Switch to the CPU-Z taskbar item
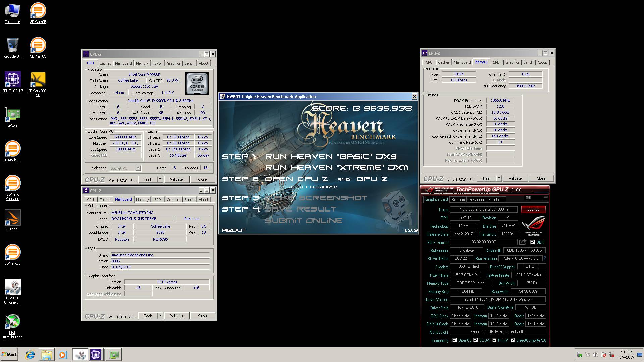Image resolution: width=644 pixels, height=362 pixels. (96, 355)
